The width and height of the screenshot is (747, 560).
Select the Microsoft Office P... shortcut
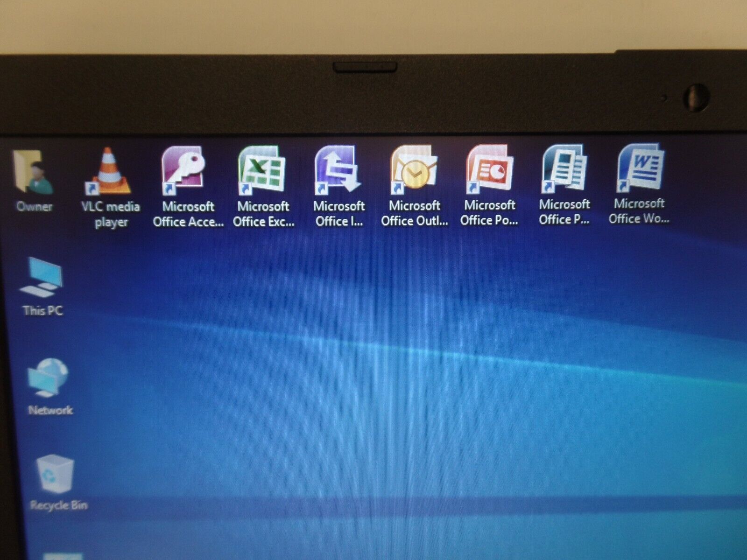click(564, 168)
